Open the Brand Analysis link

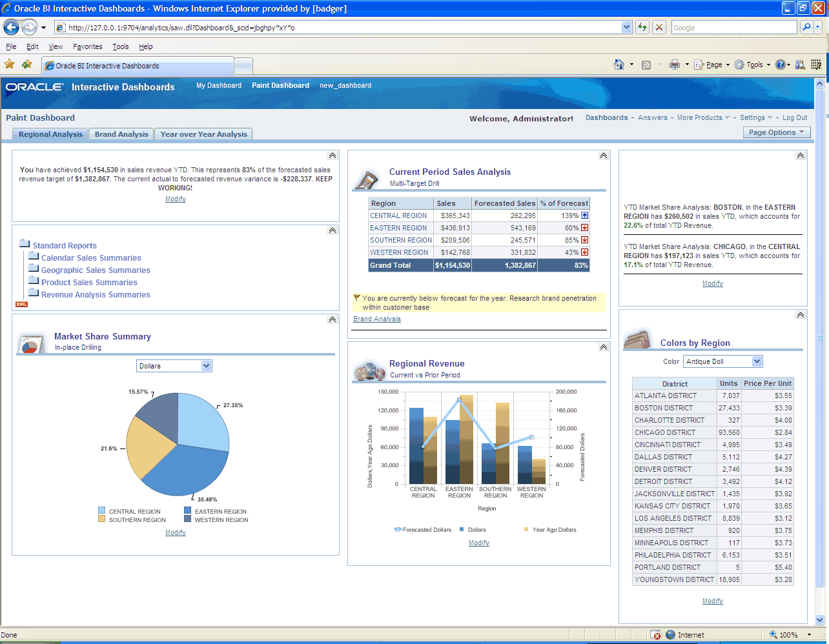point(377,319)
